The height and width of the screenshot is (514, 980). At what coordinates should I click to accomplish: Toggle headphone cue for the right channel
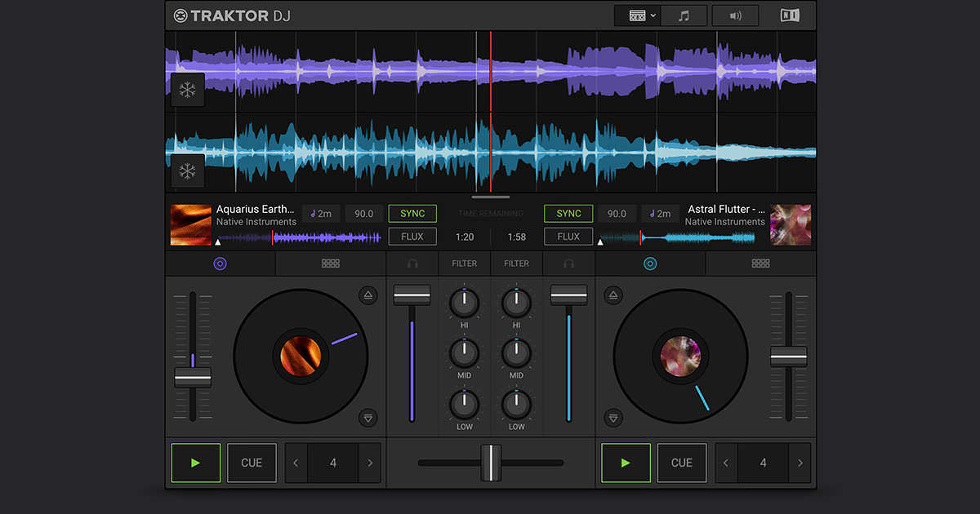(x=568, y=264)
